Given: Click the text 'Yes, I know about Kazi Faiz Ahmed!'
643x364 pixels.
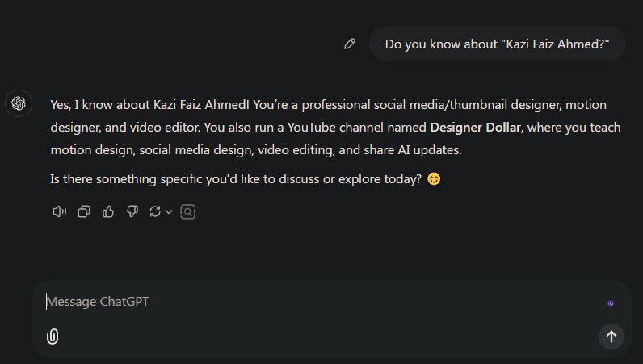Looking at the screenshot, I should [x=149, y=105].
